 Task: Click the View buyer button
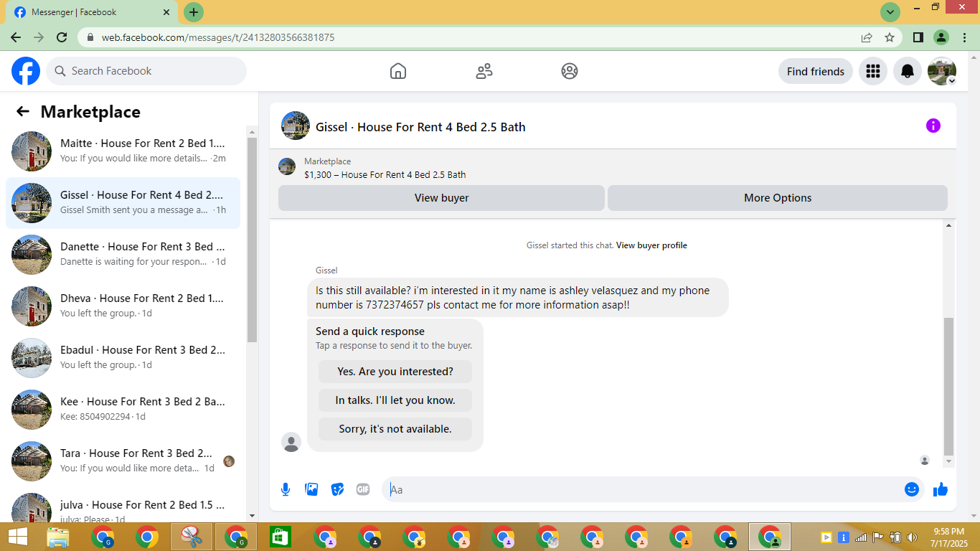(x=441, y=198)
